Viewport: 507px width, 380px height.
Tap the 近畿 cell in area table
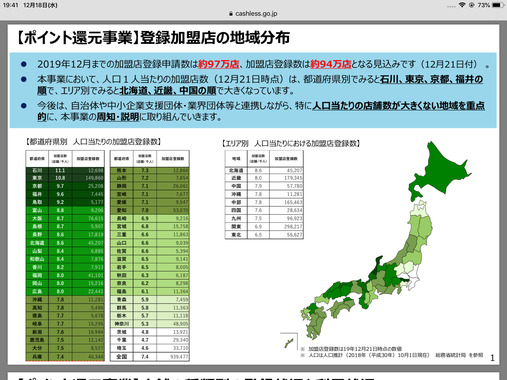click(x=236, y=178)
